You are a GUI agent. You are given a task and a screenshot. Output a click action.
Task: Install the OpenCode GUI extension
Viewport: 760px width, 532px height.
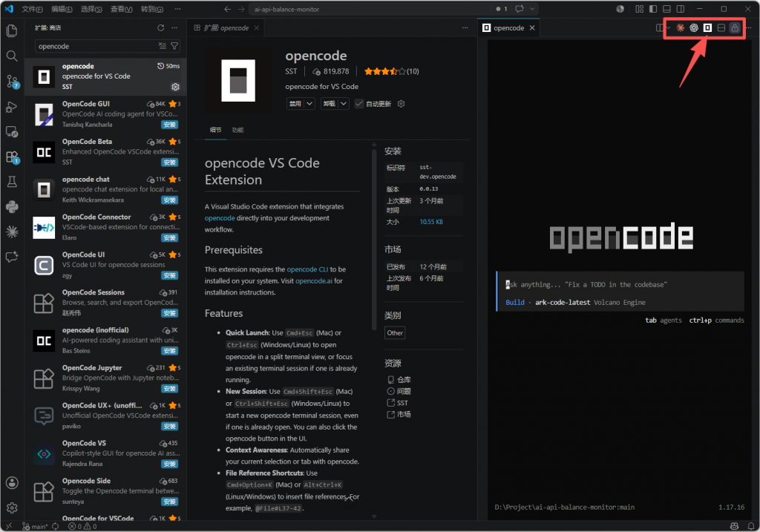click(170, 125)
